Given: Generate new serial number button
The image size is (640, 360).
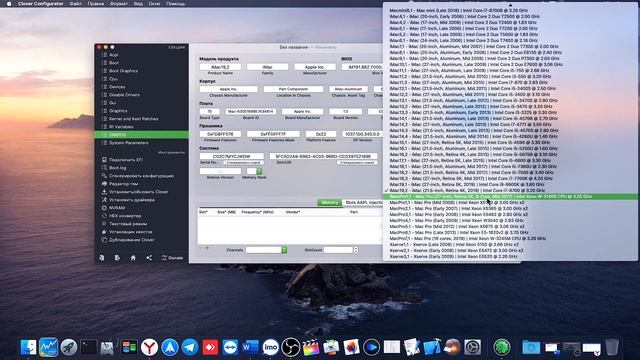Looking at the screenshot, I should [x=244, y=162].
